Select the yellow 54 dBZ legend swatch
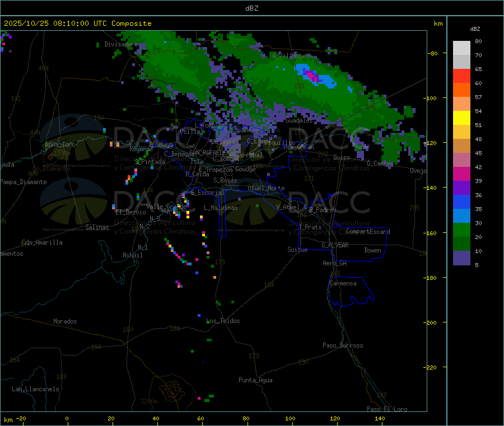Screen dimensions: 504x426 point(461,118)
